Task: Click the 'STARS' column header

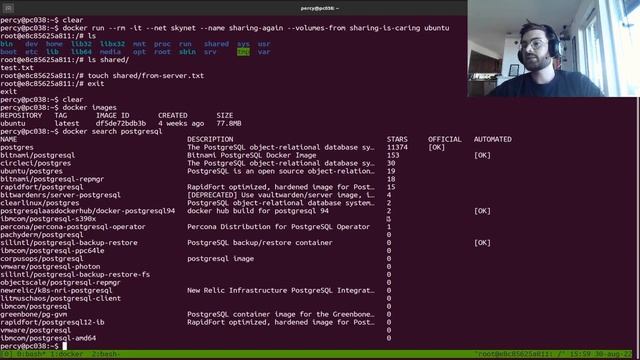Action: pyautogui.click(x=397, y=140)
